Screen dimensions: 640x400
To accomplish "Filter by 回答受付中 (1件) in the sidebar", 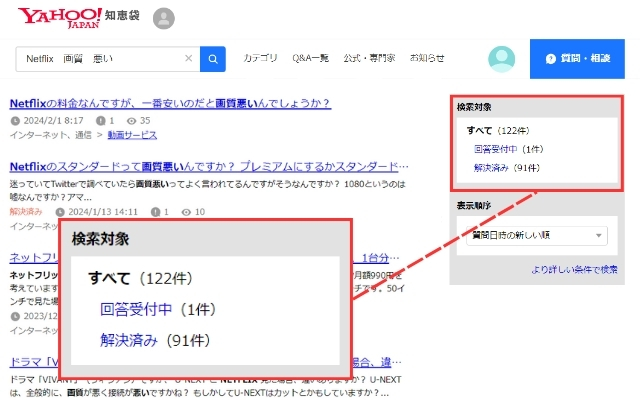I will coord(509,149).
